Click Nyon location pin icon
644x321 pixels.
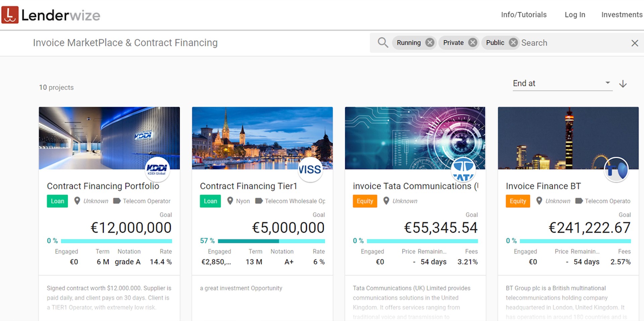(230, 201)
